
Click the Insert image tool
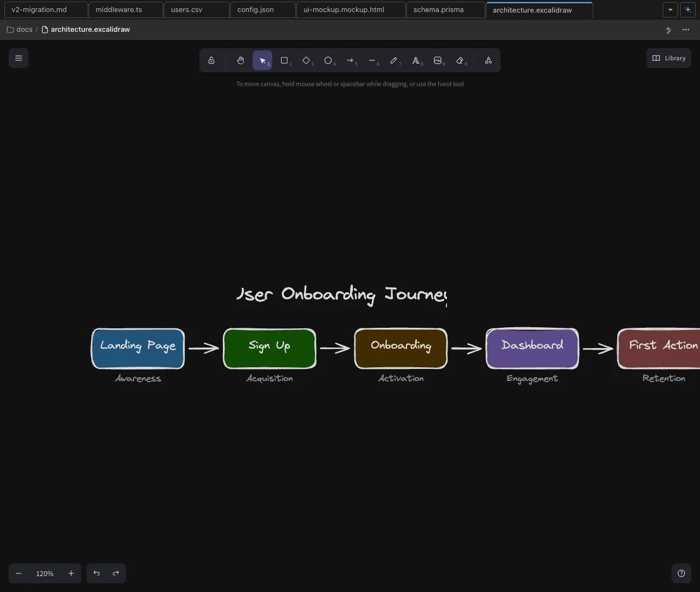click(x=438, y=60)
